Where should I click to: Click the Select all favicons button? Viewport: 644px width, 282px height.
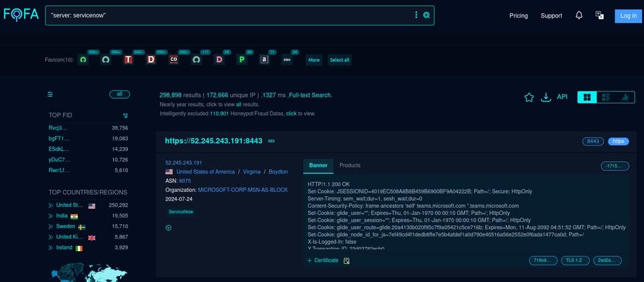(339, 60)
